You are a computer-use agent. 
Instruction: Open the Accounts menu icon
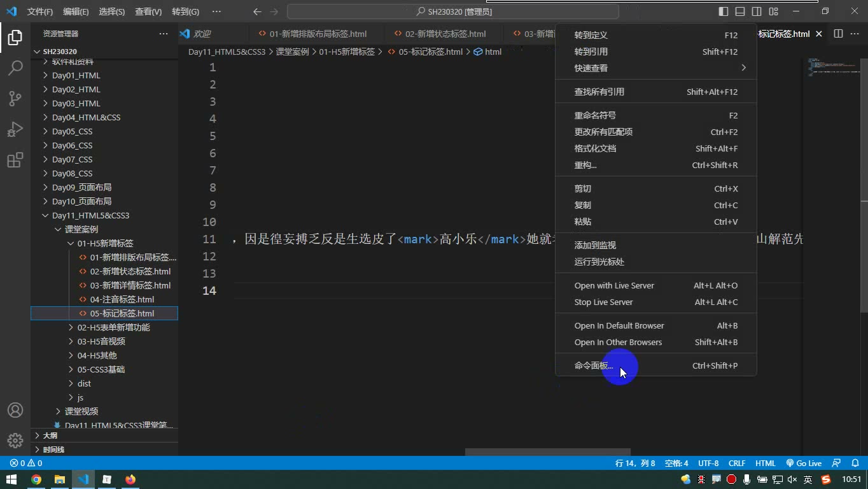click(15, 410)
